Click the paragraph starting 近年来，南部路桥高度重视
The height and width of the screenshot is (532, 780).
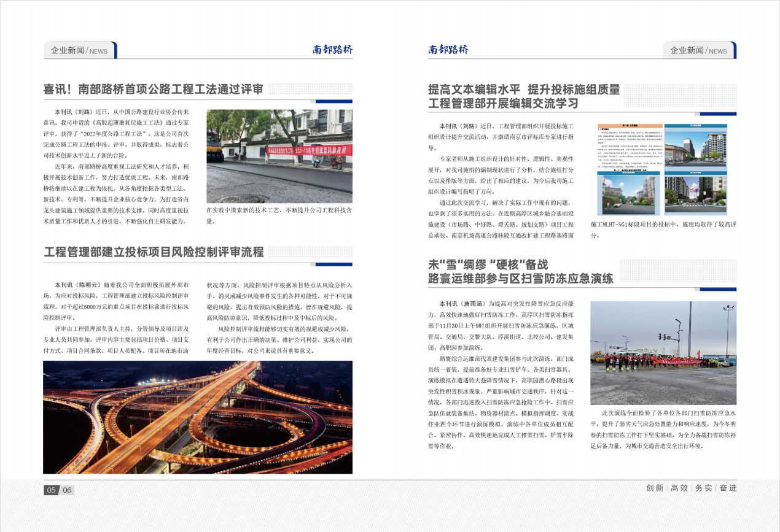click(x=116, y=193)
